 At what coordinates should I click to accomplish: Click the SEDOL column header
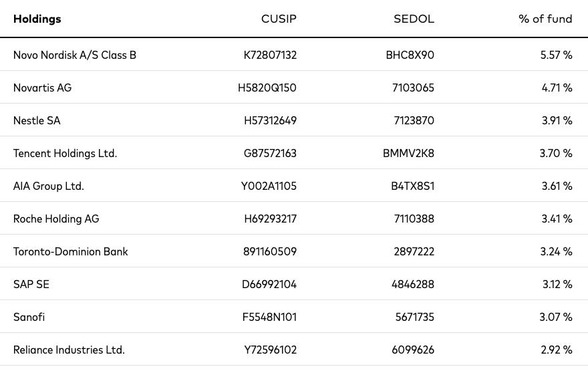[x=414, y=19]
